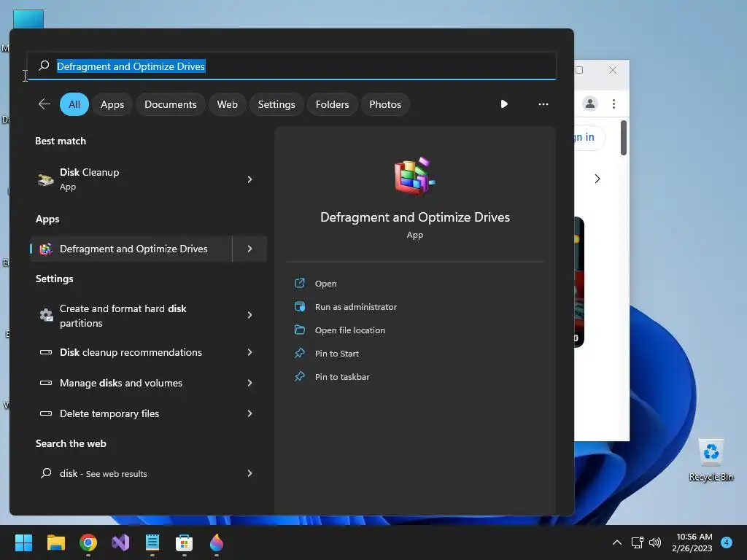
Task: Click the magnifier icon beside disk web result
Action: pos(46,472)
